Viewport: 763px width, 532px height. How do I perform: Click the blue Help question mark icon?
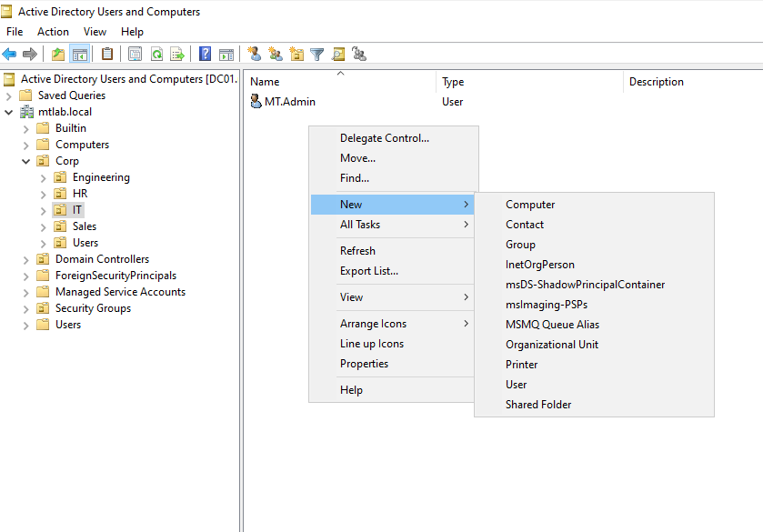205,54
